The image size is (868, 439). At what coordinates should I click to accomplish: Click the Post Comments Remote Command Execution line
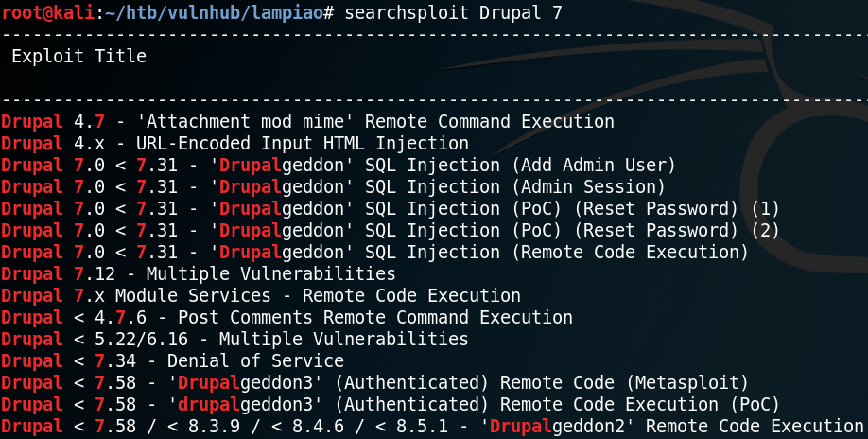pos(286,317)
